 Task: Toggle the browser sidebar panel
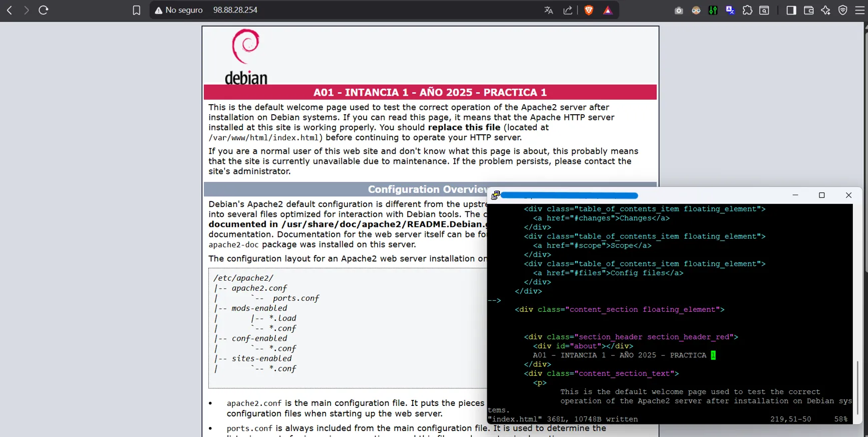(x=791, y=10)
